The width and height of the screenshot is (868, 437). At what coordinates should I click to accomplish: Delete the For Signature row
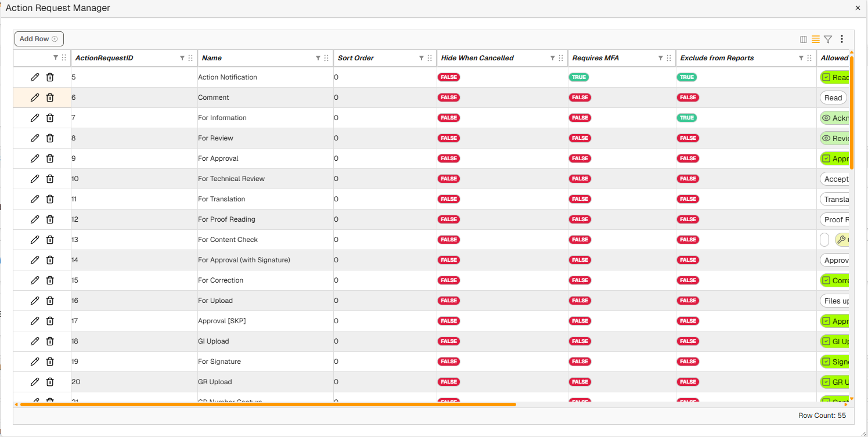[x=50, y=362]
